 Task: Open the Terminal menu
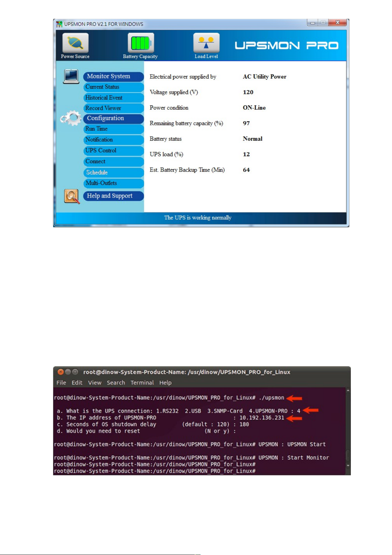coord(142,383)
